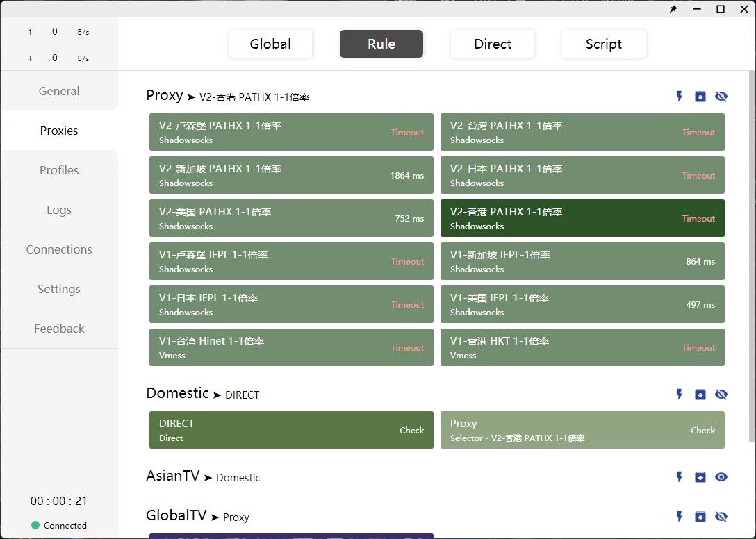Run latency test for the Domestic group
This screenshot has width=756, height=539.
(679, 394)
